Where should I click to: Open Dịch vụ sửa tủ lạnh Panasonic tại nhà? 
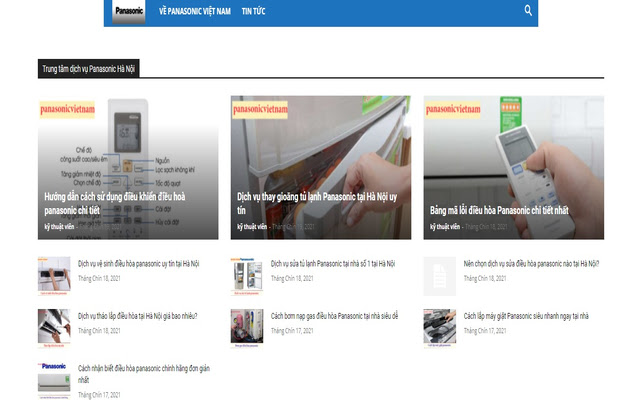pyautogui.click(x=333, y=264)
